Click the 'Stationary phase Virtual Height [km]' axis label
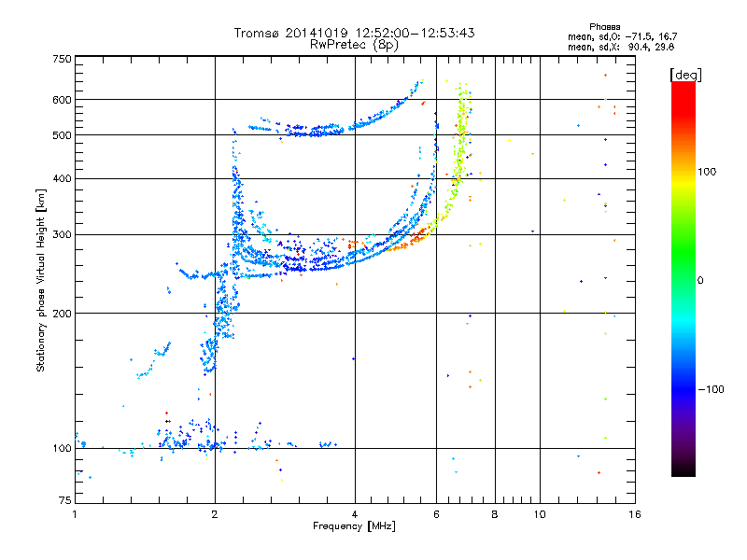 pyautogui.click(x=41, y=280)
